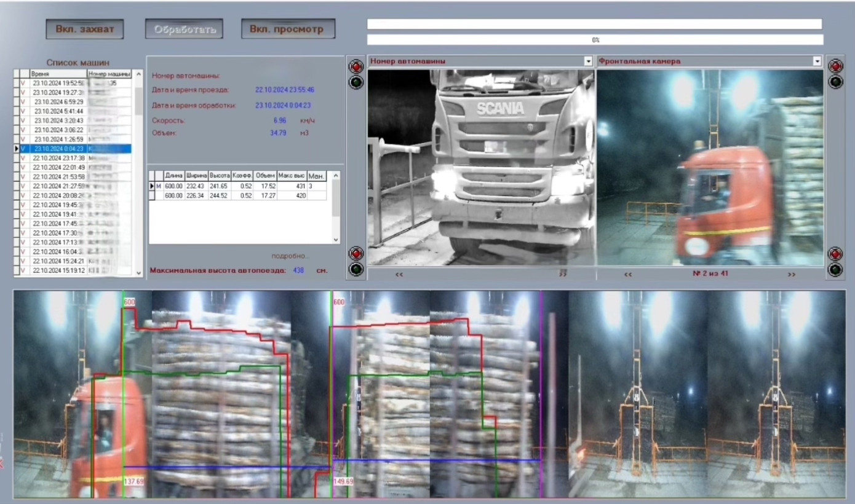The image size is (855, 504).
Task: Click the 241.65 height cell
Action: 220,186
